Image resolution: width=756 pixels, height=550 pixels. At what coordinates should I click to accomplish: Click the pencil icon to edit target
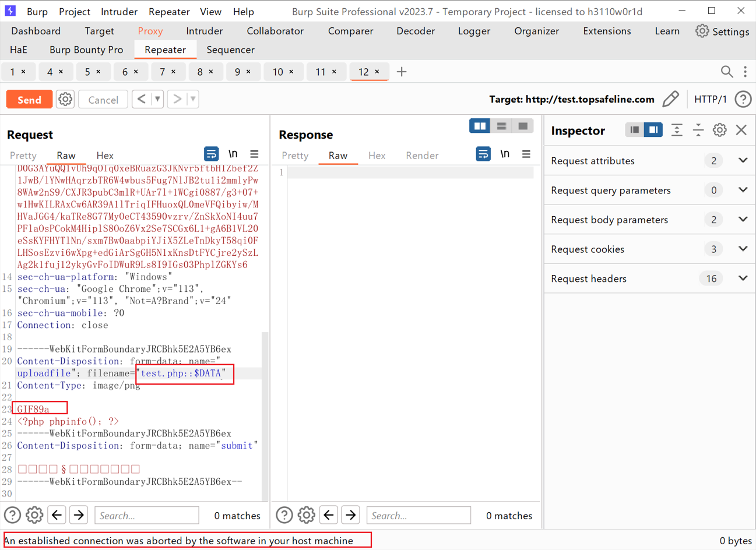(x=671, y=100)
